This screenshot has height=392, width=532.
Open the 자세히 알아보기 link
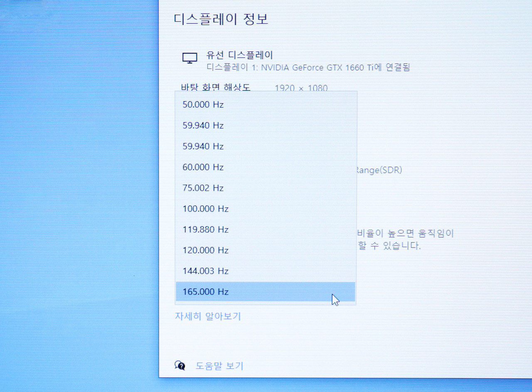point(208,316)
